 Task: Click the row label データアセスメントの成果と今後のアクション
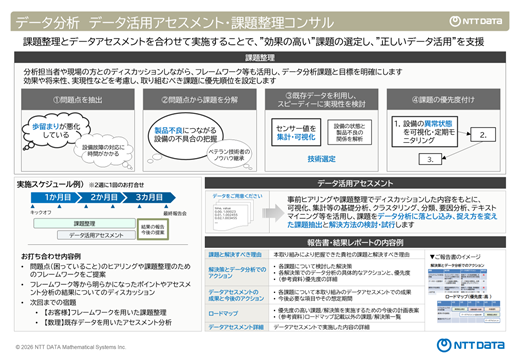236,295
